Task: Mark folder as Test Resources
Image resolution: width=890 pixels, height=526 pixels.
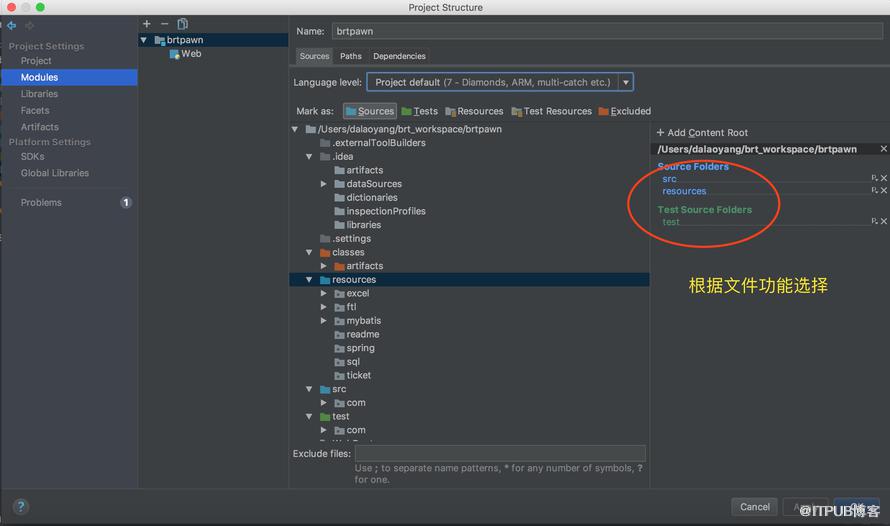Action: click(551, 111)
